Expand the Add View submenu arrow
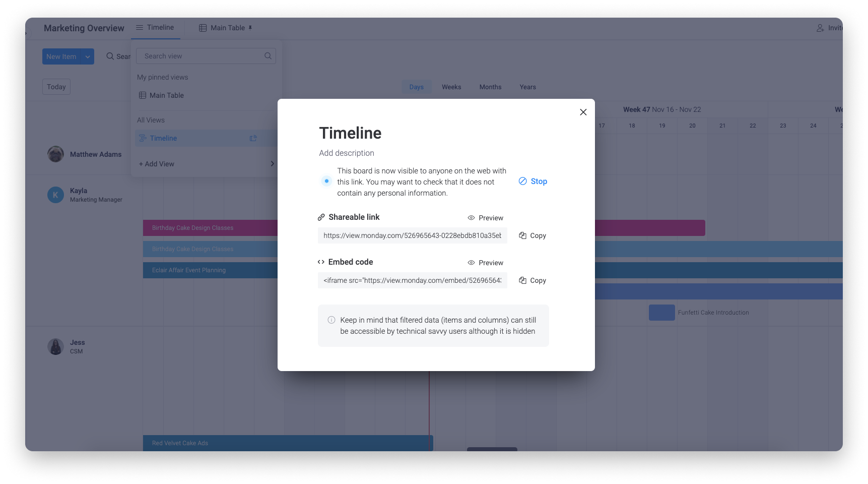868x484 pixels. (x=272, y=163)
